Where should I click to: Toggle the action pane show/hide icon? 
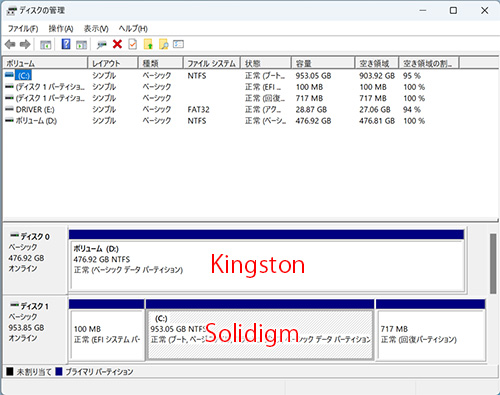[81, 44]
